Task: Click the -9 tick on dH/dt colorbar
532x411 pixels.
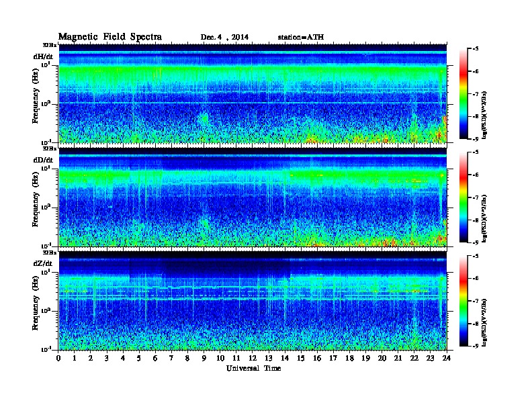Action: (475, 139)
